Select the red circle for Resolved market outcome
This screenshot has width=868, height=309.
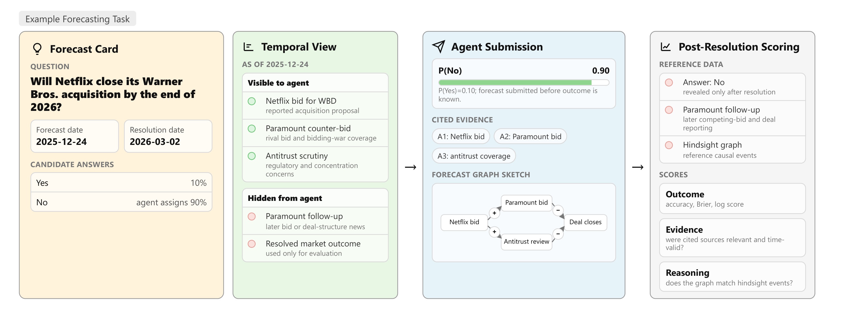pyautogui.click(x=252, y=244)
